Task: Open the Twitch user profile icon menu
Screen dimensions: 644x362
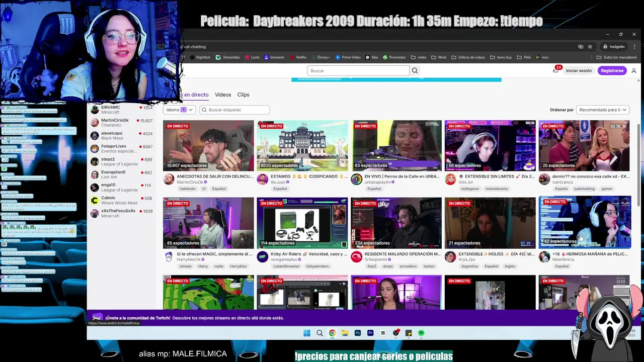Action: click(634, 71)
